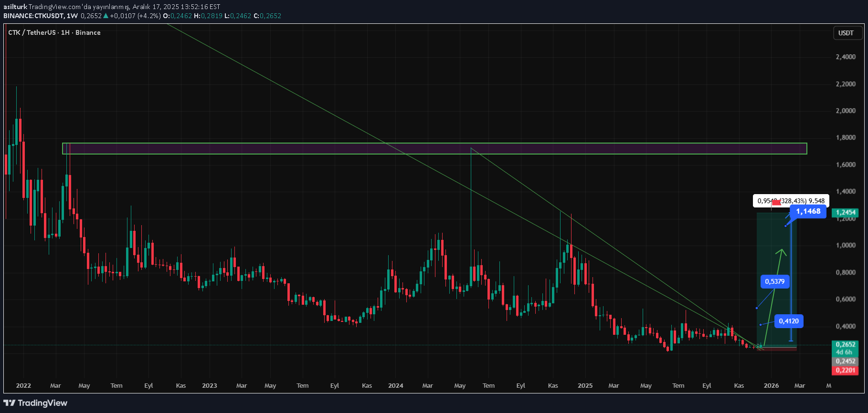Select the blue 0,5379 price callout

tap(774, 281)
